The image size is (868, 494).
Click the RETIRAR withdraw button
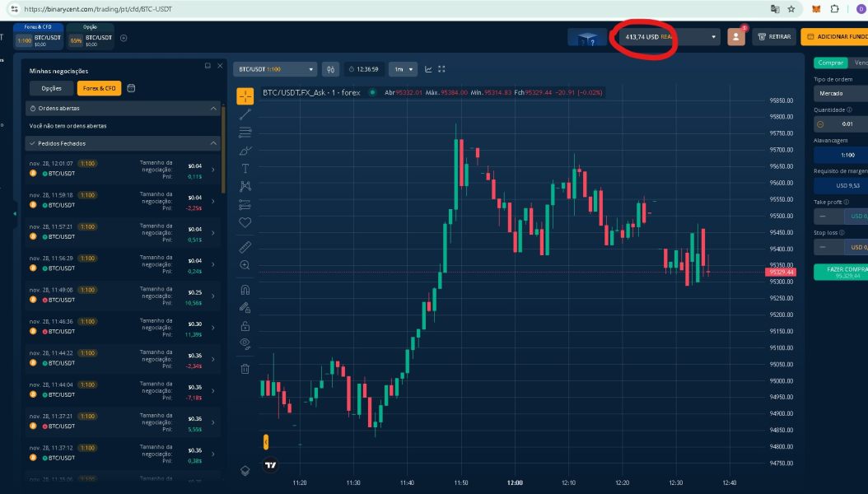coord(774,36)
